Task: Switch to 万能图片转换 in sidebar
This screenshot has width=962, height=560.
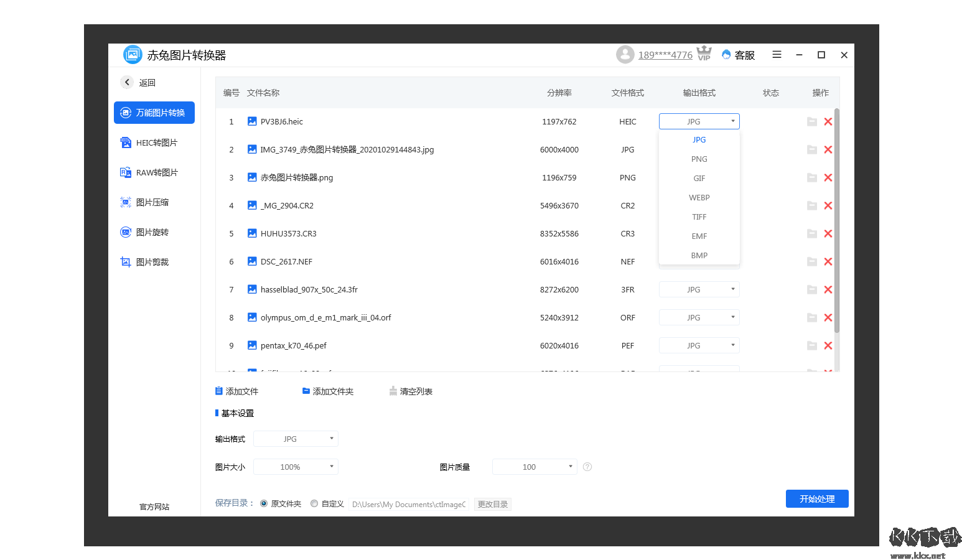Action: pyautogui.click(x=154, y=113)
